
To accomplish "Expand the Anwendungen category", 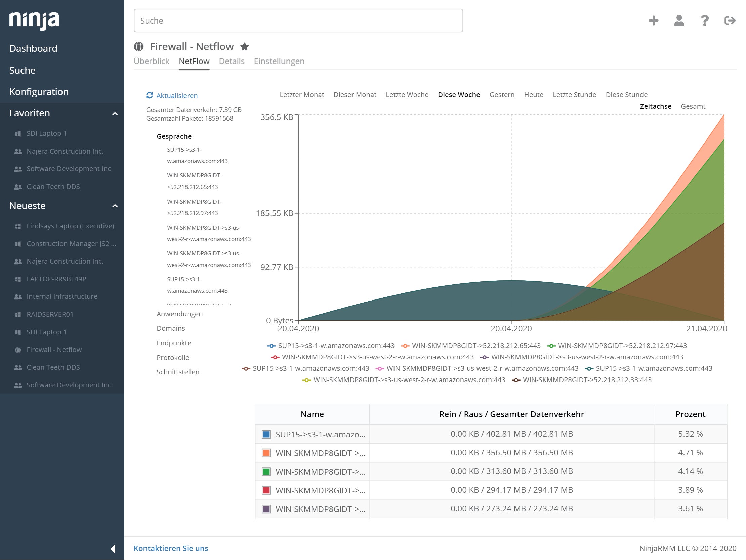I will click(x=179, y=314).
